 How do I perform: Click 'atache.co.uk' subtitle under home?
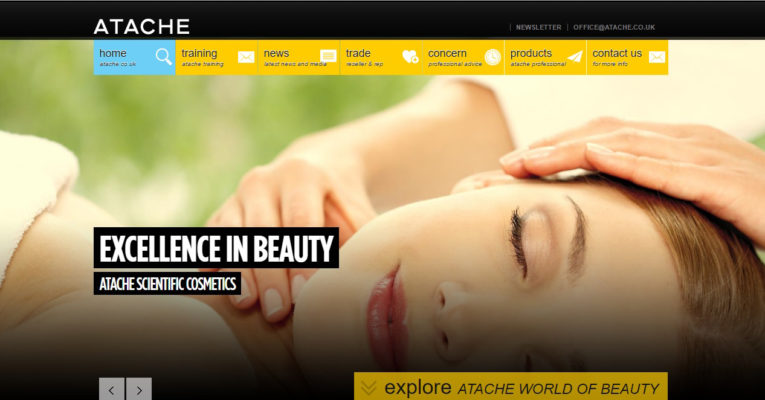[118, 64]
